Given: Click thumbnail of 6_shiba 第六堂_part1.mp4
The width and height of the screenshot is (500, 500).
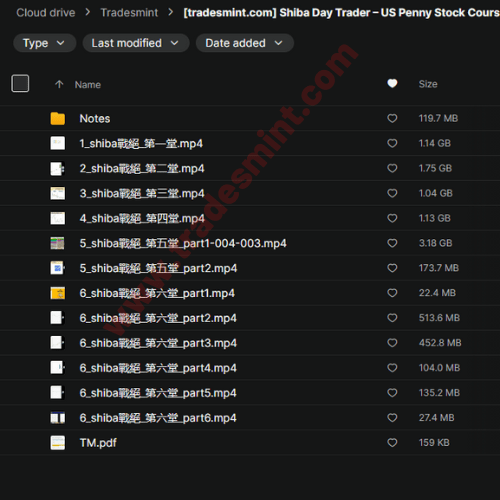Looking at the screenshot, I should tap(58, 293).
